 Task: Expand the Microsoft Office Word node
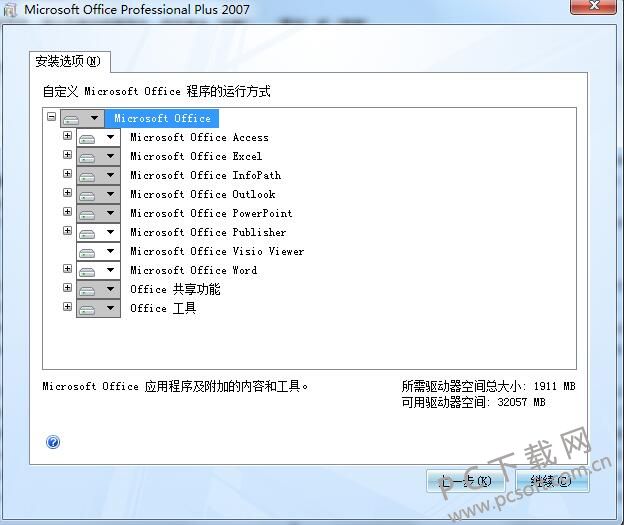(x=67, y=269)
